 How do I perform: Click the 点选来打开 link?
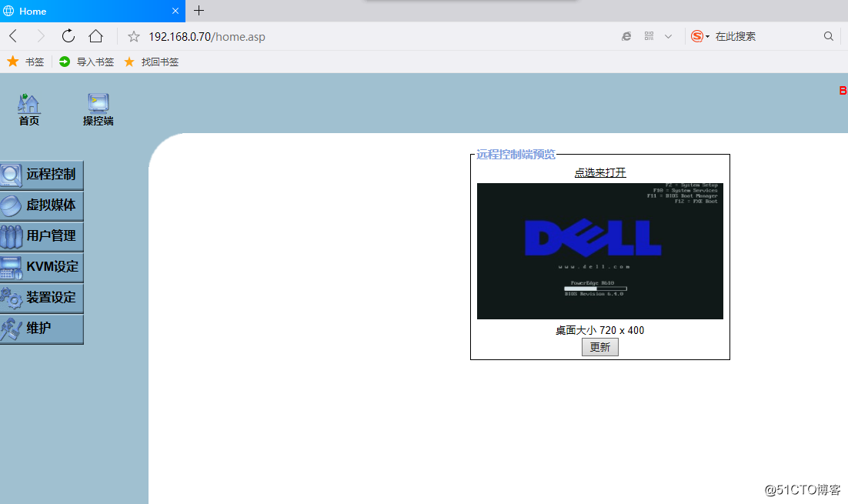(599, 172)
